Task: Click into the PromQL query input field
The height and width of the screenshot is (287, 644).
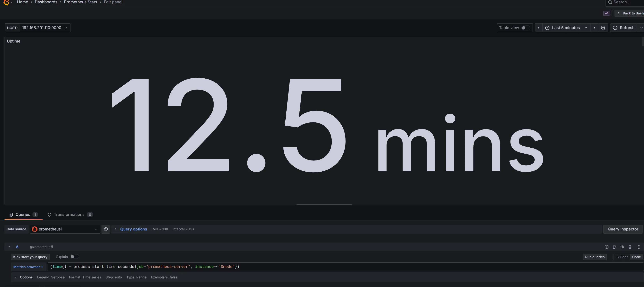Action: click(350, 267)
